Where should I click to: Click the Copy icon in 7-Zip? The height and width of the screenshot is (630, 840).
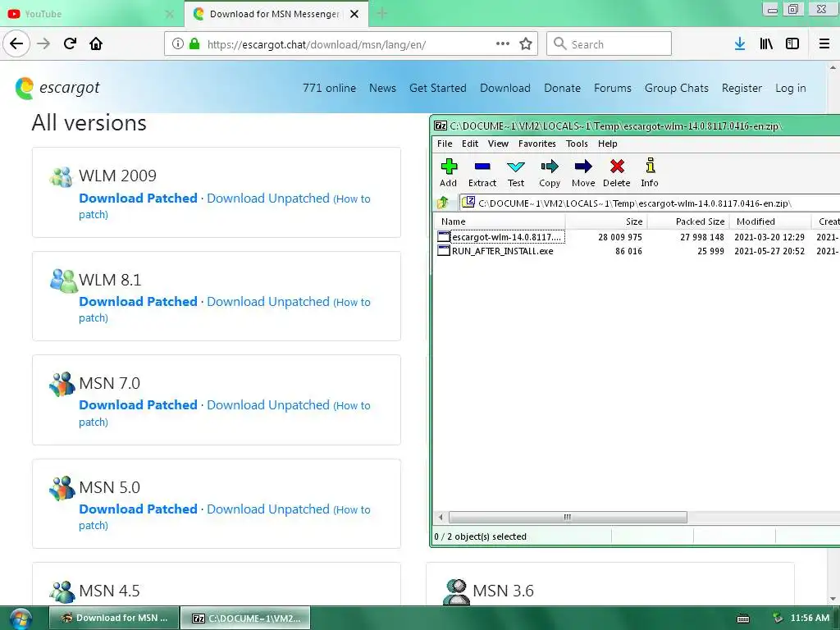pos(550,167)
